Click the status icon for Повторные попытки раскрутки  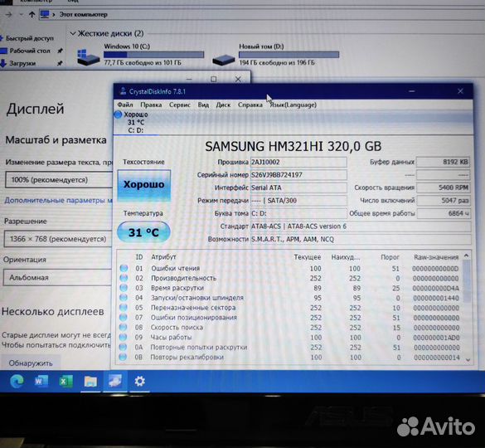pyautogui.click(x=123, y=347)
